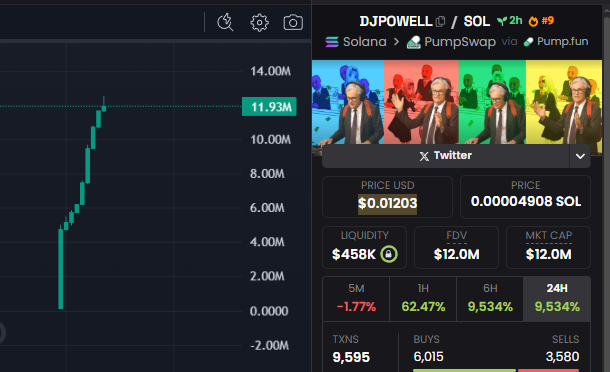Click the liquidity lock icon next to $458K

(x=389, y=254)
